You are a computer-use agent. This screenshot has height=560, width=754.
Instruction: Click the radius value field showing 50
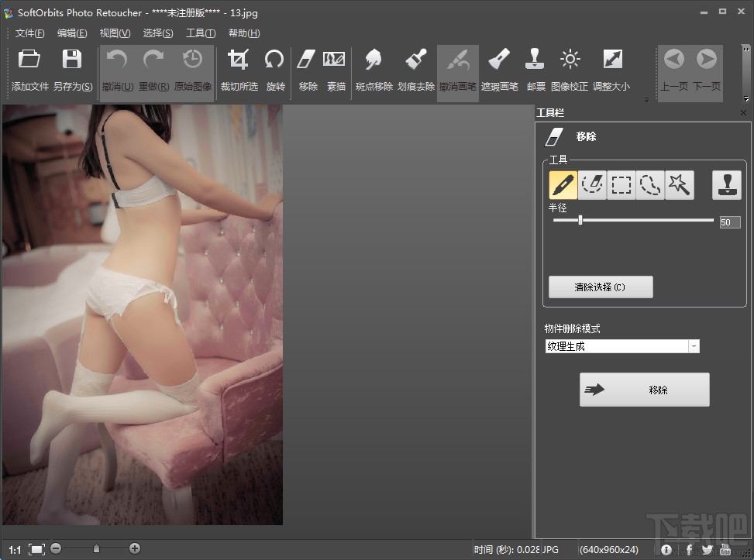(729, 222)
